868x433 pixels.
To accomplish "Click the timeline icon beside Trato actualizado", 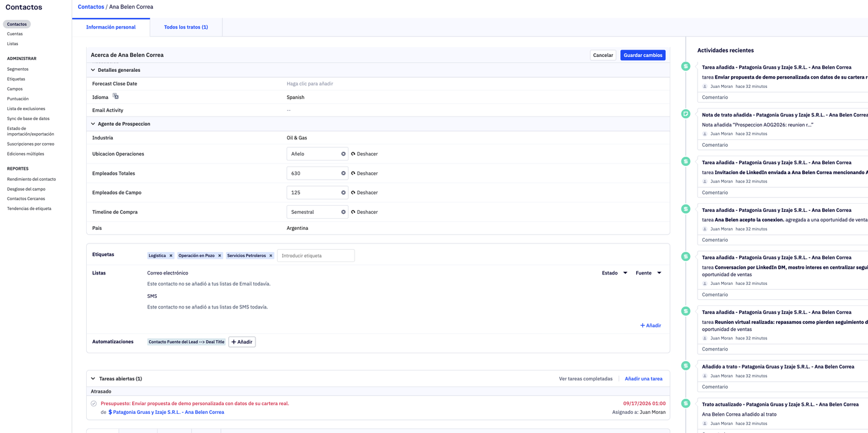I will point(686,403).
